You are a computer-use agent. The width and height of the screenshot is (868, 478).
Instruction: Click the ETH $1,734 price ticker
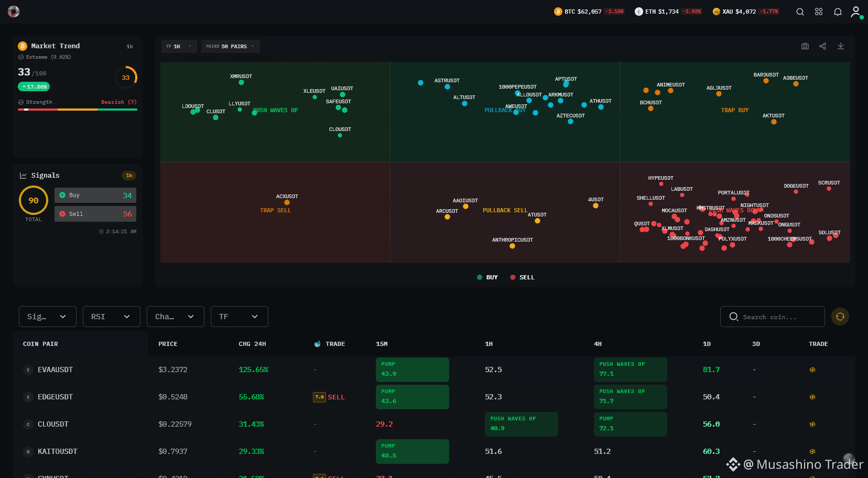(668, 12)
